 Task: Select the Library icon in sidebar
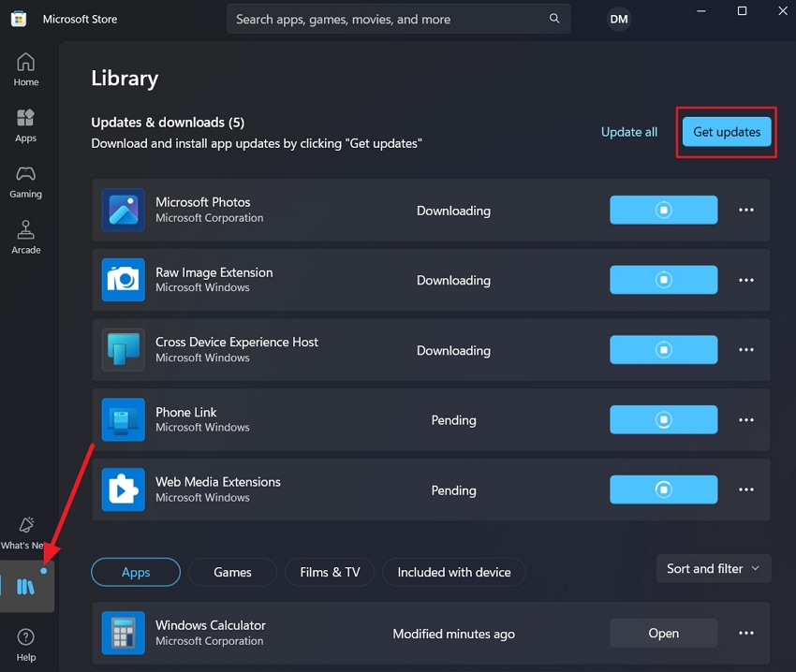point(26,586)
